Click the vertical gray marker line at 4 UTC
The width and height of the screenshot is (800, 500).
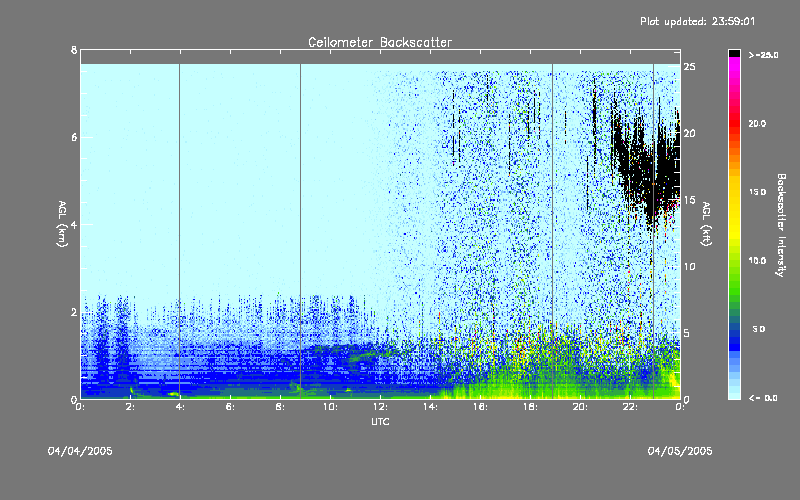click(x=179, y=231)
